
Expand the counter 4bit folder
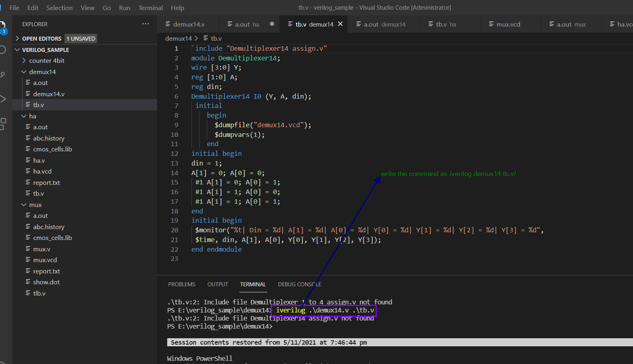pos(24,61)
